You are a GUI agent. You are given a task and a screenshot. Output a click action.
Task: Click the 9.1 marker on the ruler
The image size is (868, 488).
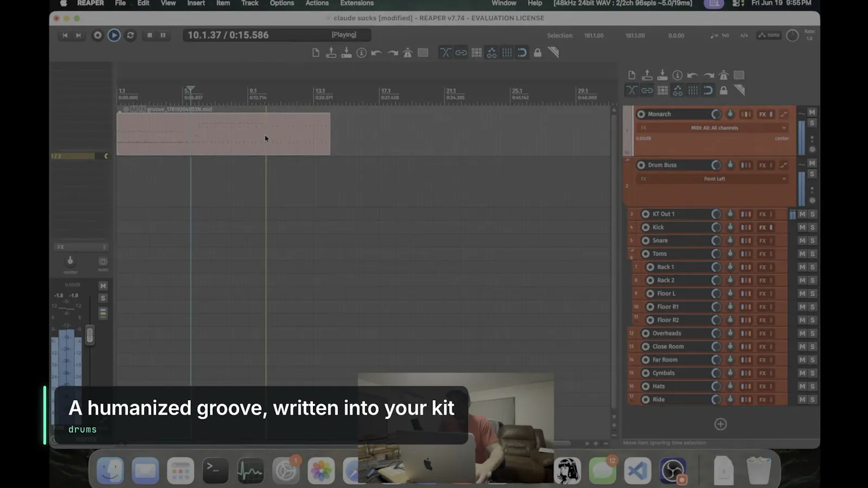253,91
